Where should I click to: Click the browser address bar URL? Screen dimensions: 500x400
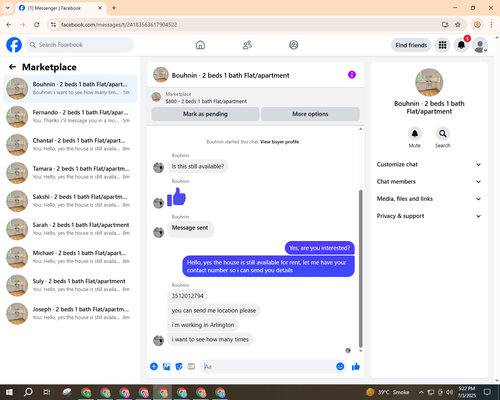point(119,25)
